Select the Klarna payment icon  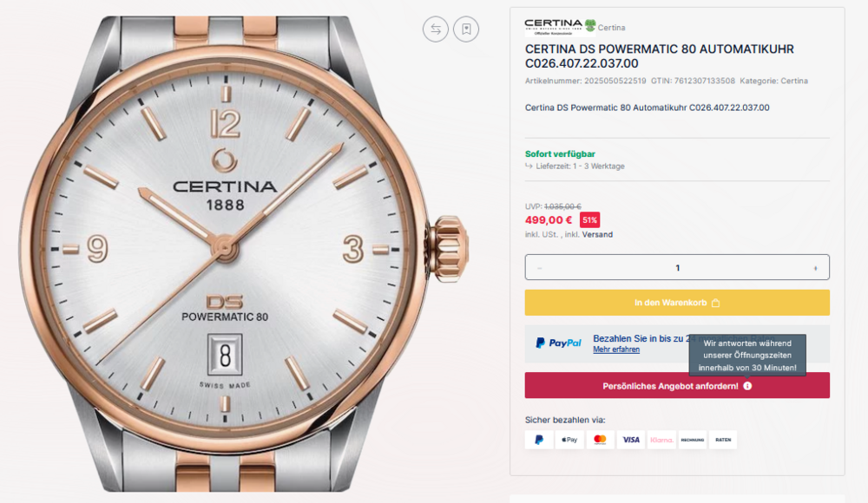click(x=661, y=440)
